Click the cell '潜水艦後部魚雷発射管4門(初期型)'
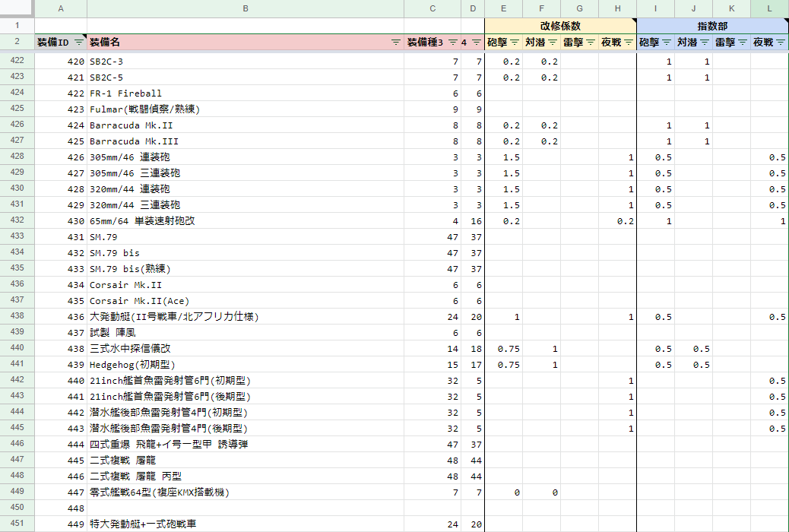789x532 pixels. click(x=246, y=413)
